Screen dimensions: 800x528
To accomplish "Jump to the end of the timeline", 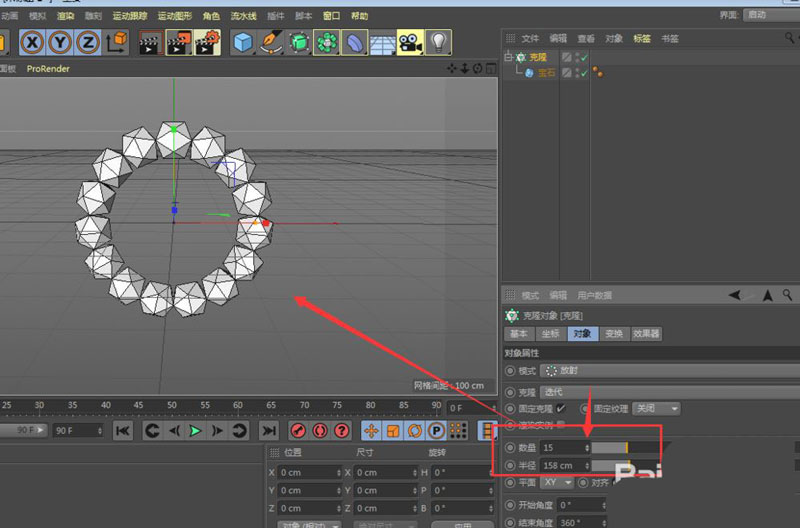I will click(268, 430).
